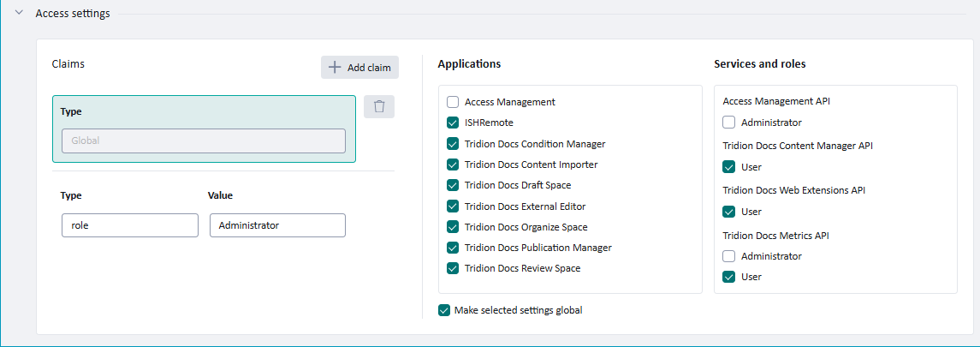Delete the Global claim with trash icon
This screenshot has height=347, width=980.
click(x=379, y=106)
